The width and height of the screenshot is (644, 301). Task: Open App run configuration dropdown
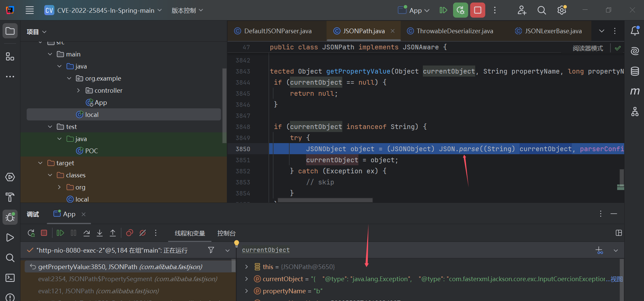tap(414, 10)
